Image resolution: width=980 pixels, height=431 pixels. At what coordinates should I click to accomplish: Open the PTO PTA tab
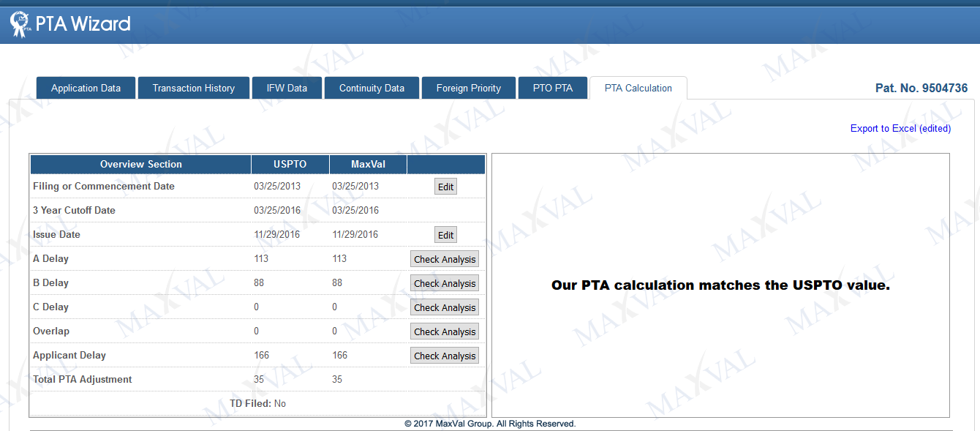[x=553, y=88]
